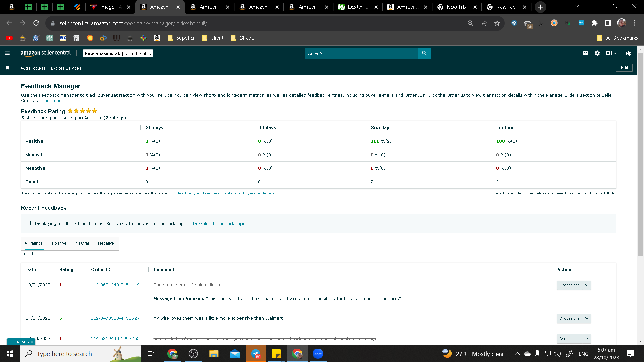Open the Seller Central hamburger menu
The image size is (644, 362).
coord(7,53)
